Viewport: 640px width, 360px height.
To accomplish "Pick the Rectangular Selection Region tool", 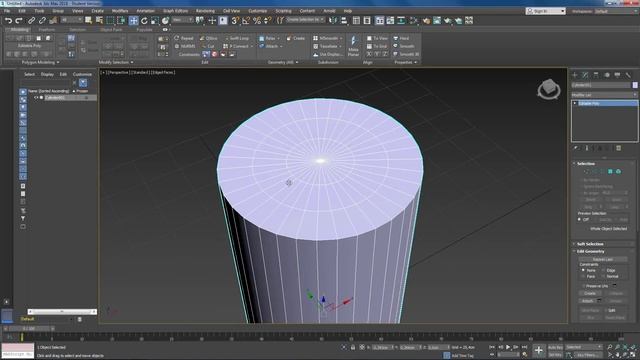I will 110,20.
